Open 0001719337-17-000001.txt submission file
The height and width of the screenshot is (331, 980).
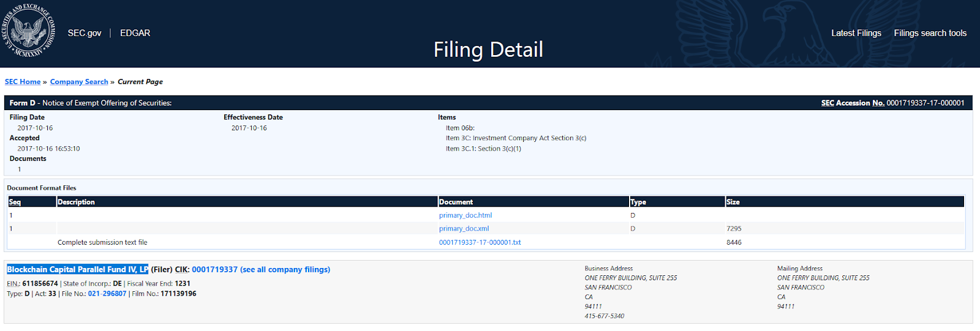[480, 242]
